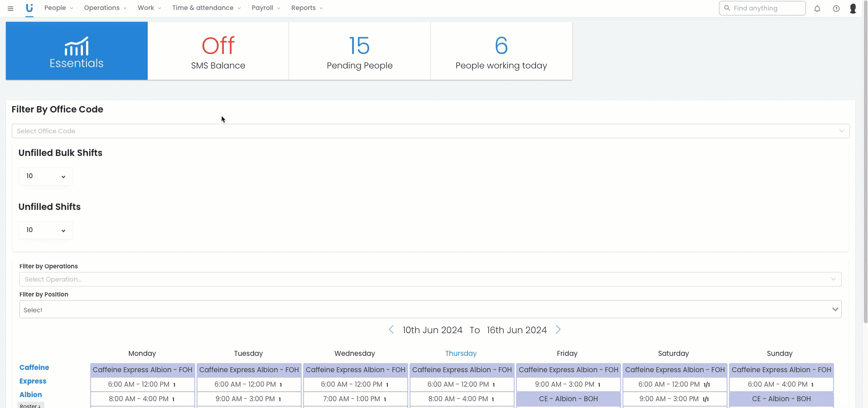
Task: Open the user profile avatar
Action: click(853, 9)
